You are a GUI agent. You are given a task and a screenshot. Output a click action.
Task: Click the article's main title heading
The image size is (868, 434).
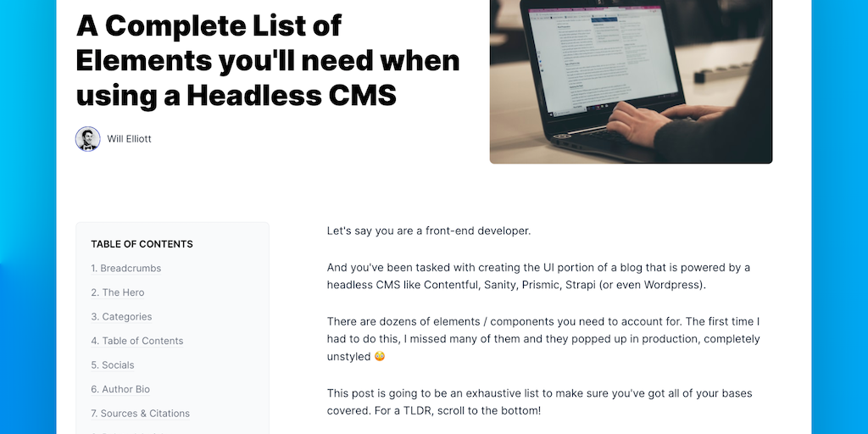(268, 60)
